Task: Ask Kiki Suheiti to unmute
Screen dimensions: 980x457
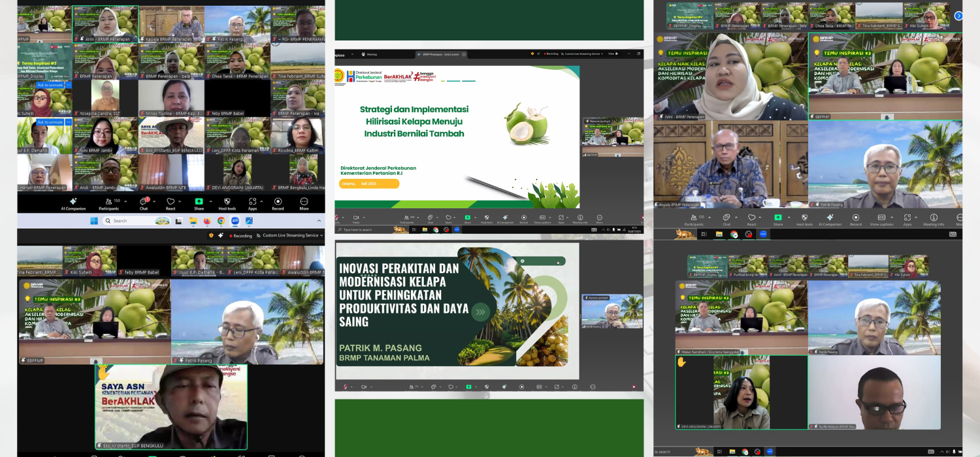Action: coord(50,85)
